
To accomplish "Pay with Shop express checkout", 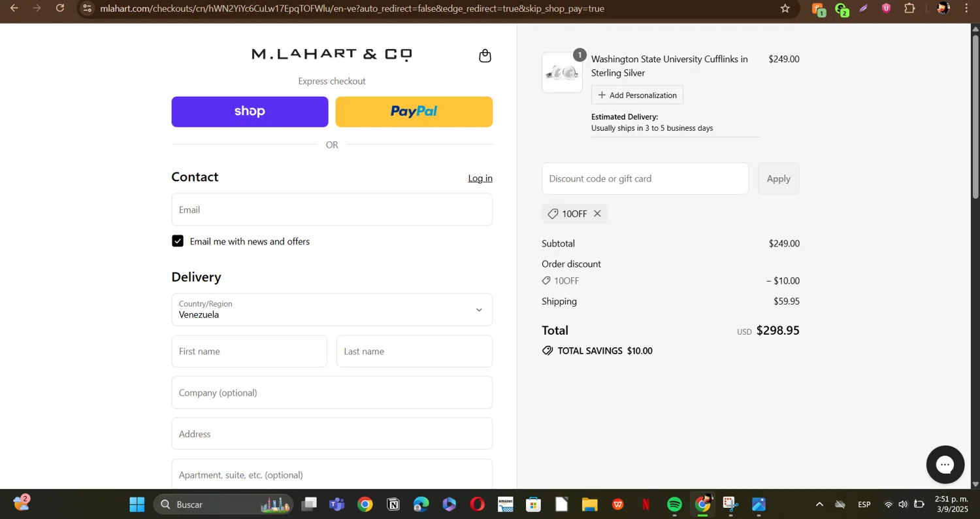I will [250, 112].
